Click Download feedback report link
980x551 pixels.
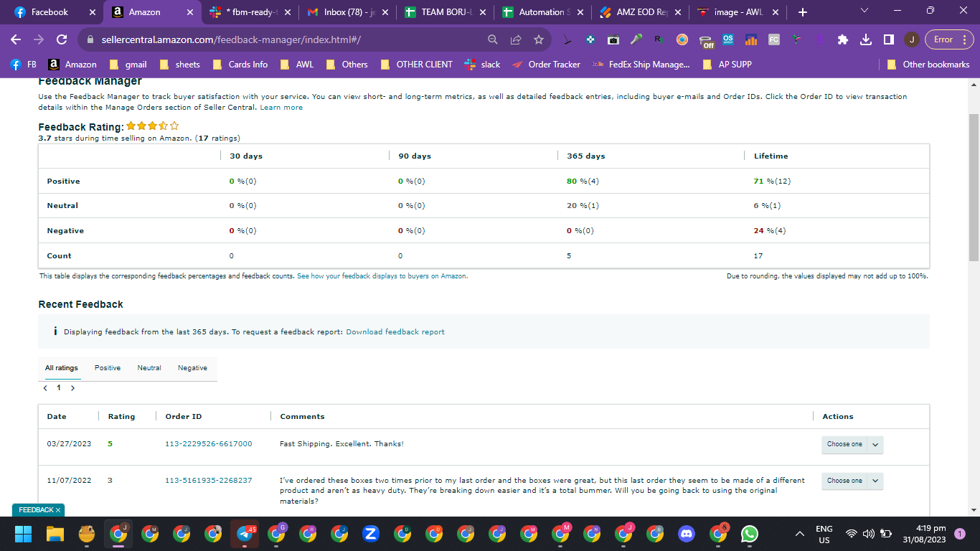pyautogui.click(x=395, y=332)
